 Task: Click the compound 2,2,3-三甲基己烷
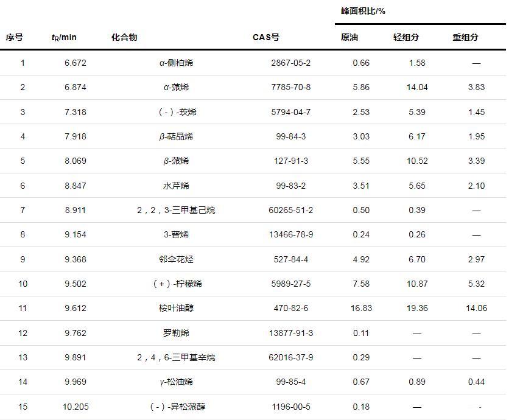tap(176, 210)
